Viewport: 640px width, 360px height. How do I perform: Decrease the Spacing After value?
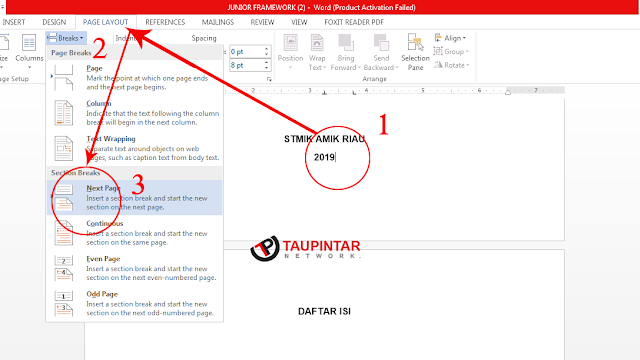click(267, 68)
